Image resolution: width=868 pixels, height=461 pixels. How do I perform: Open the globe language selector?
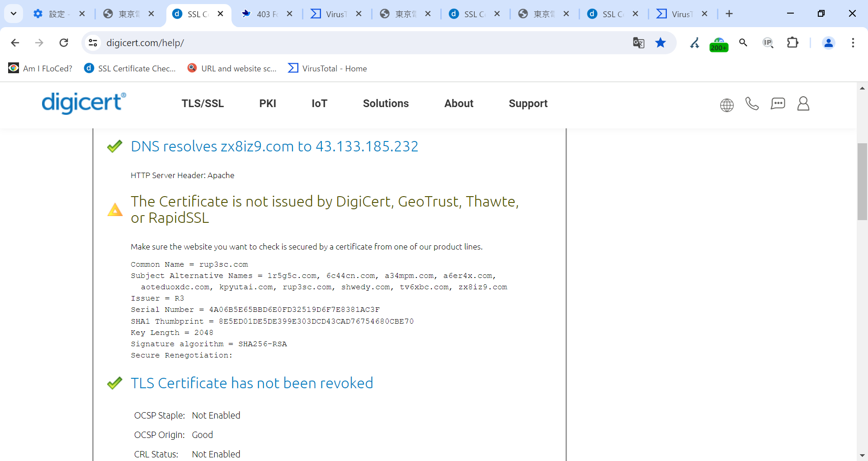727,105
